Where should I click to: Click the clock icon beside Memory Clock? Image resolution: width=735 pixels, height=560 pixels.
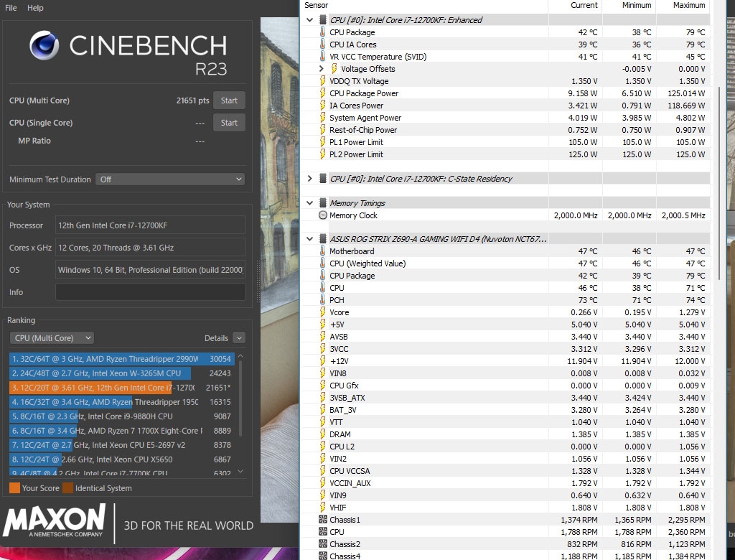tap(322, 215)
